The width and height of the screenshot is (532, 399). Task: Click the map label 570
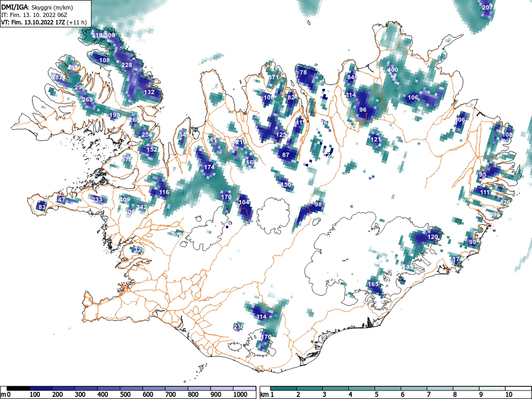[127, 160]
